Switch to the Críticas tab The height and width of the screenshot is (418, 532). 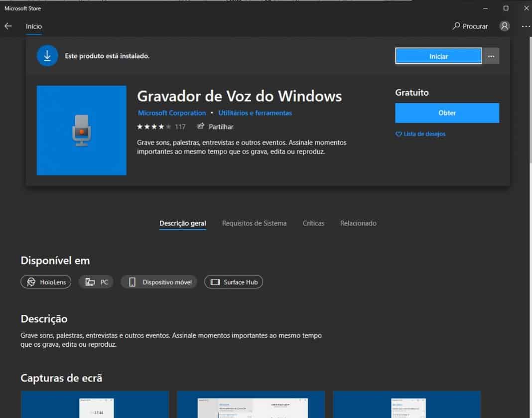pyautogui.click(x=313, y=223)
